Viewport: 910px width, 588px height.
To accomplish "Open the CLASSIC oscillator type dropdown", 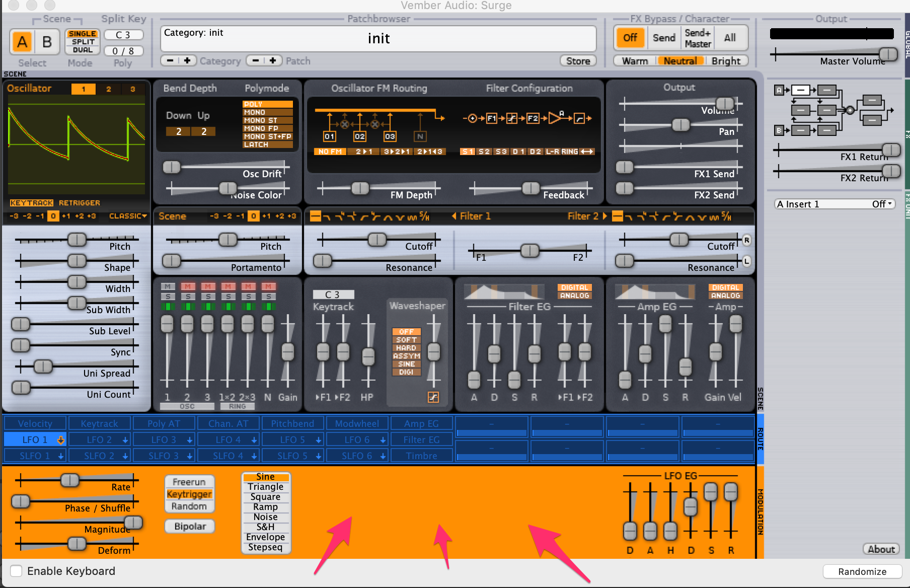I will (x=128, y=216).
